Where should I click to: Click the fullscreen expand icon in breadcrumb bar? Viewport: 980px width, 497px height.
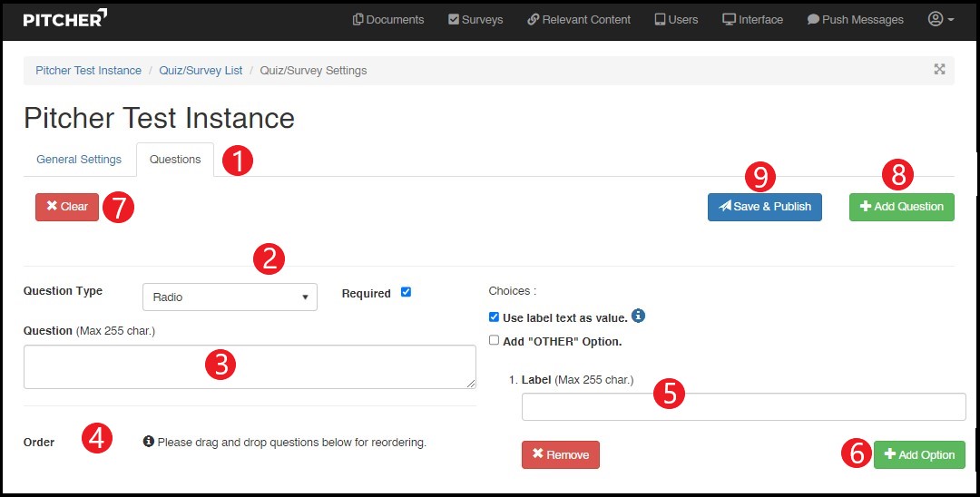tap(939, 70)
